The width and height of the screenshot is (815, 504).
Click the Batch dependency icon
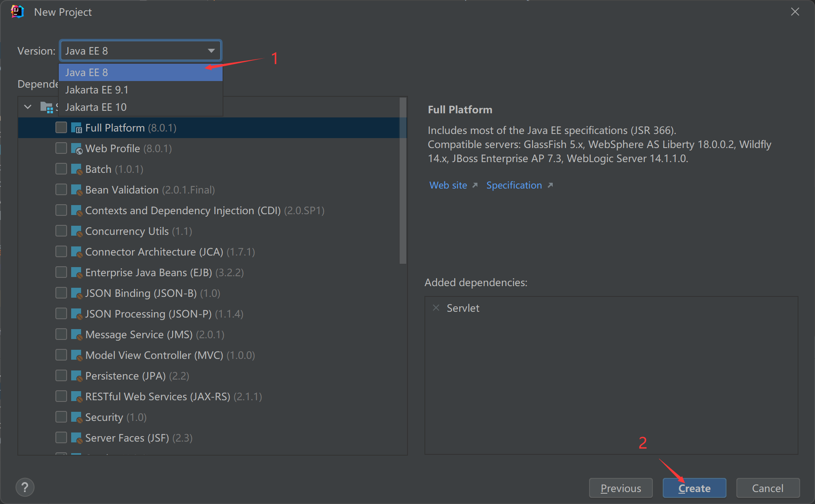click(77, 169)
